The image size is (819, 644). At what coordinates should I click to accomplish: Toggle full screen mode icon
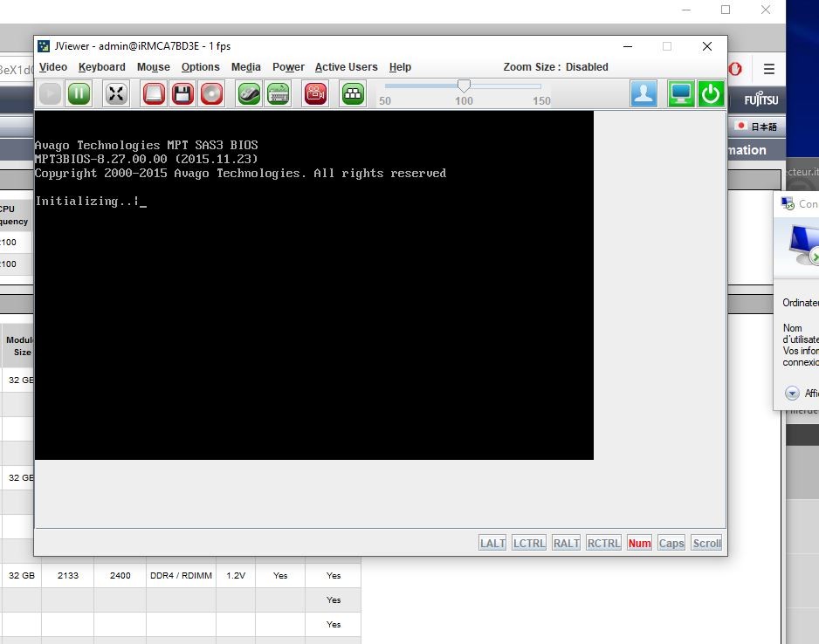[x=116, y=94]
